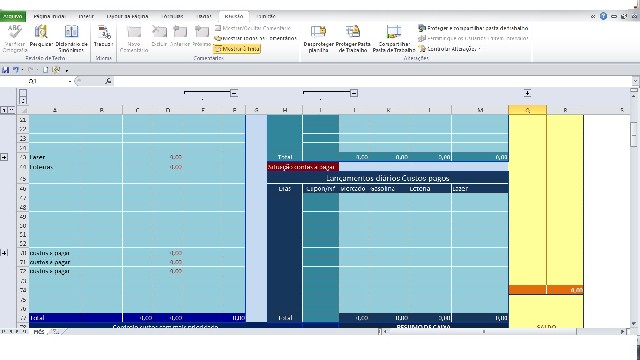Run the Verificar Ortografia spell check
640x360 pixels.
pos(15,38)
